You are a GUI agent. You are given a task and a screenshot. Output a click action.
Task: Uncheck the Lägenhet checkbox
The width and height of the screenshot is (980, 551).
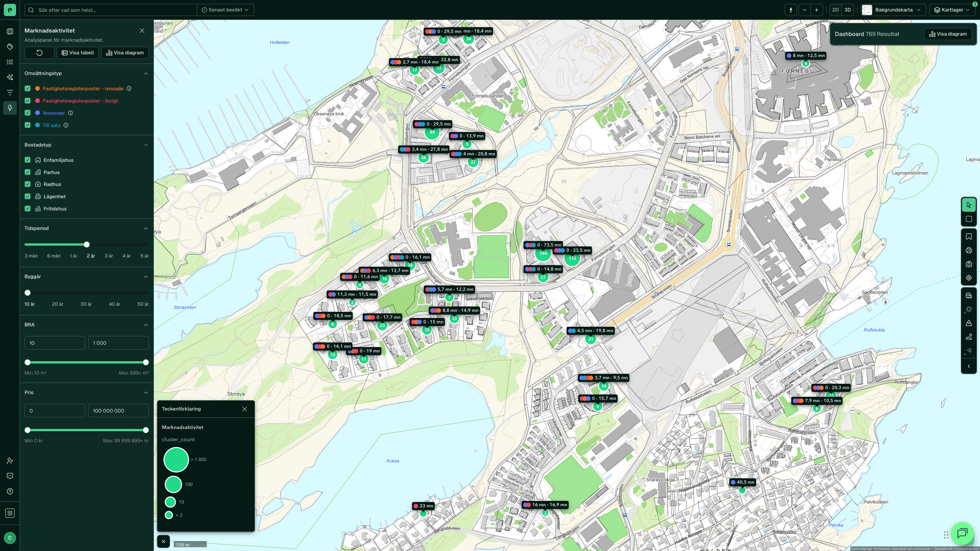(x=28, y=196)
